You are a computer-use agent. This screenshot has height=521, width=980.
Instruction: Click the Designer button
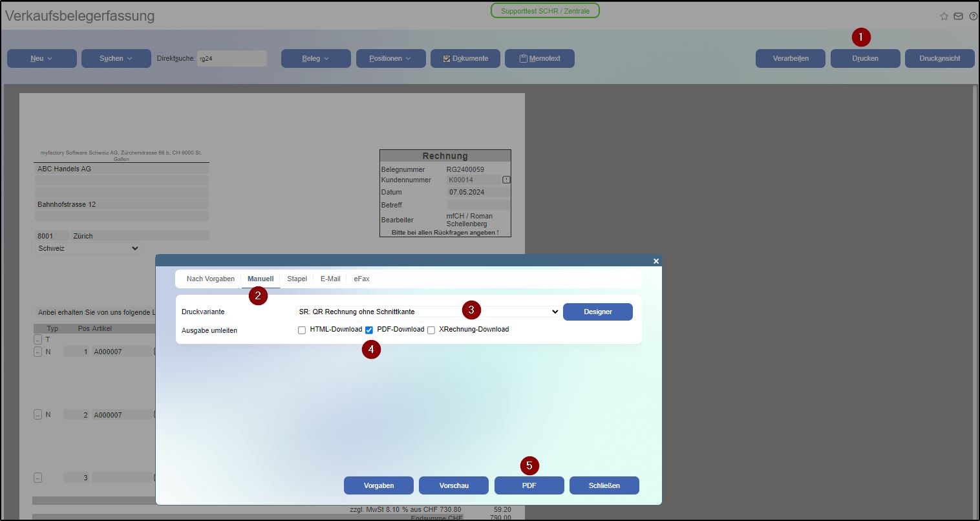click(x=598, y=312)
